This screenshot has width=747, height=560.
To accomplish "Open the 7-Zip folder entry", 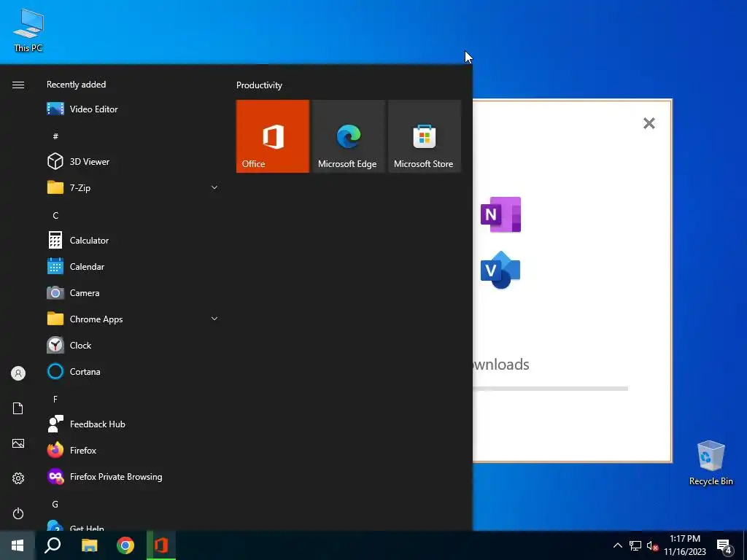I will [133, 187].
